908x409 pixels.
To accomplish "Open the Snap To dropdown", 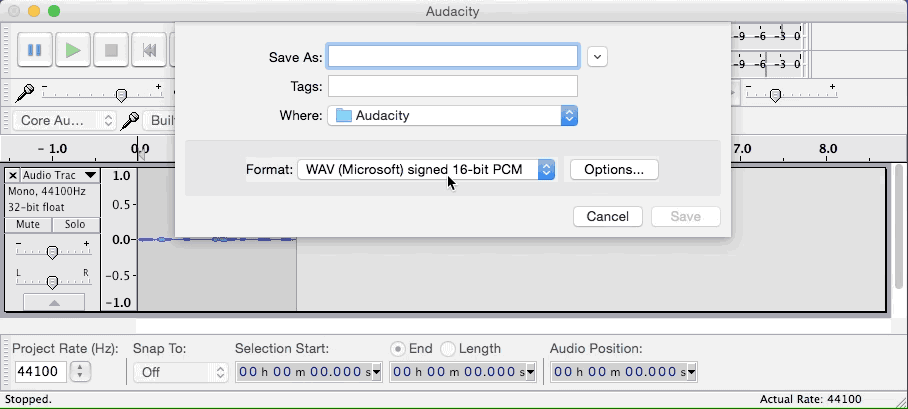I will click(181, 372).
